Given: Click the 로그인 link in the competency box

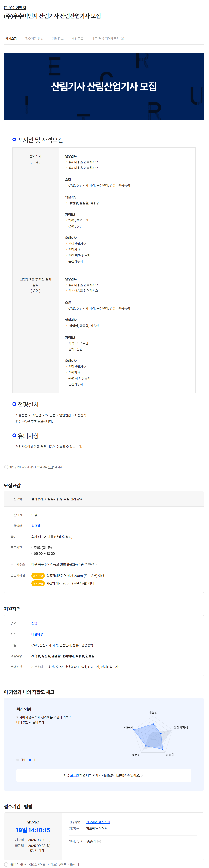Looking at the screenshot, I should click(x=74, y=775).
